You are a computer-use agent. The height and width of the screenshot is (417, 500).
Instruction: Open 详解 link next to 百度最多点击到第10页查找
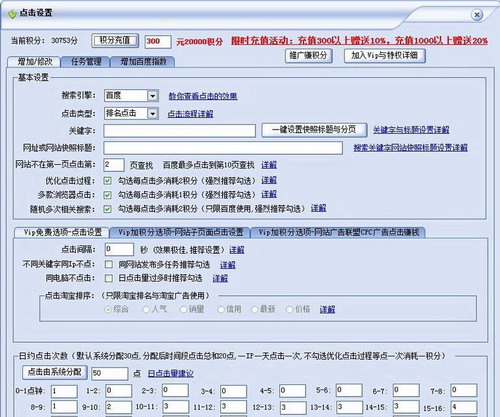pyautogui.click(x=269, y=165)
